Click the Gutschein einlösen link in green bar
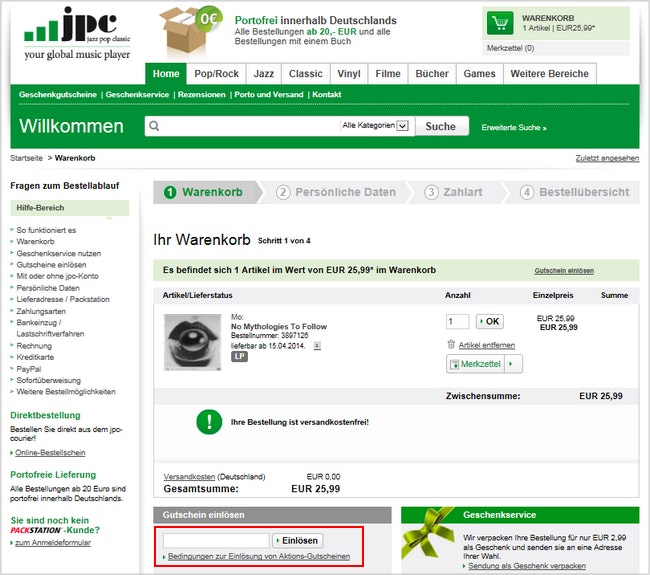650x575 pixels. click(x=564, y=270)
